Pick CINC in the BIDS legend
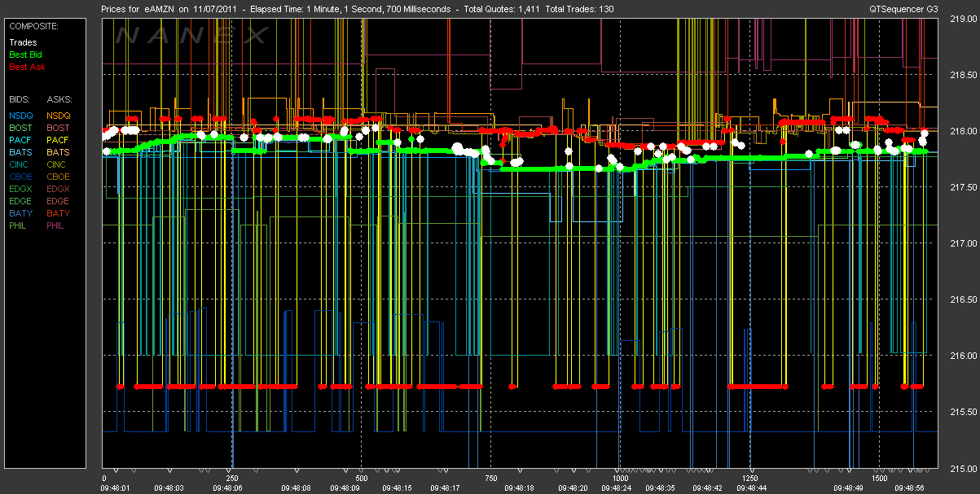The height and width of the screenshot is (494, 980). [x=20, y=164]
